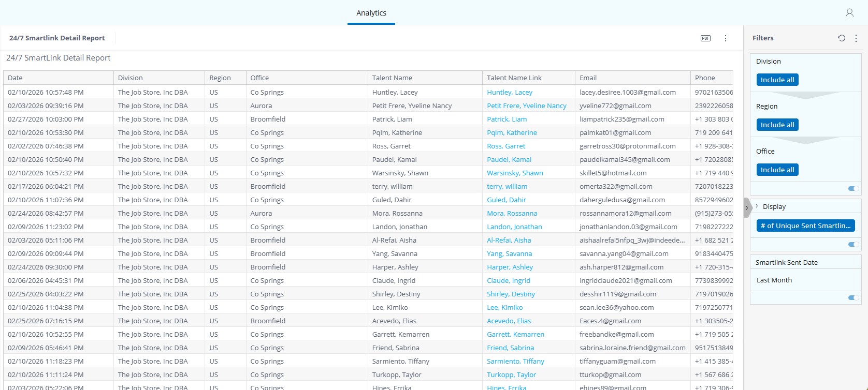Open terry, william talent link
This screenshot has width=868, height=390.
(507, 186)
